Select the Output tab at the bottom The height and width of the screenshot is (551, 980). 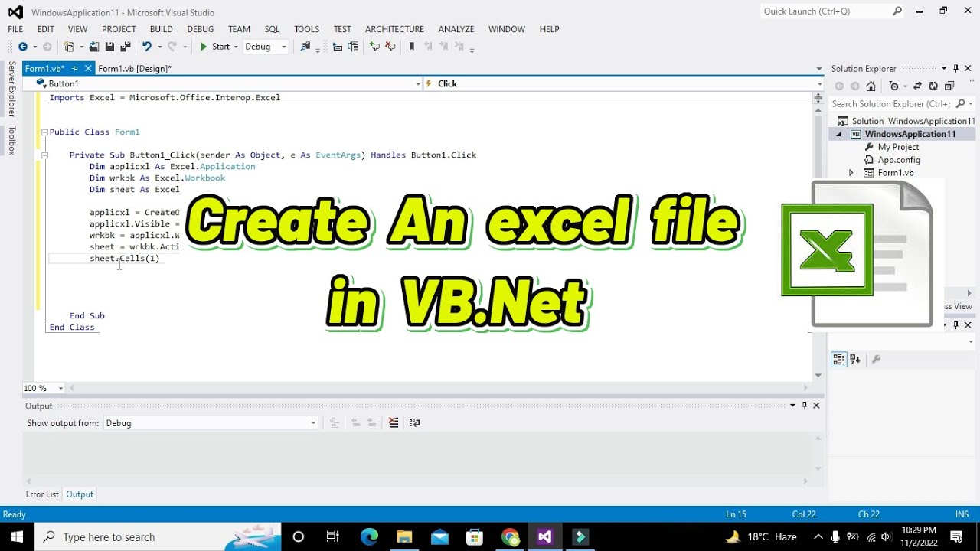point(80,494)
